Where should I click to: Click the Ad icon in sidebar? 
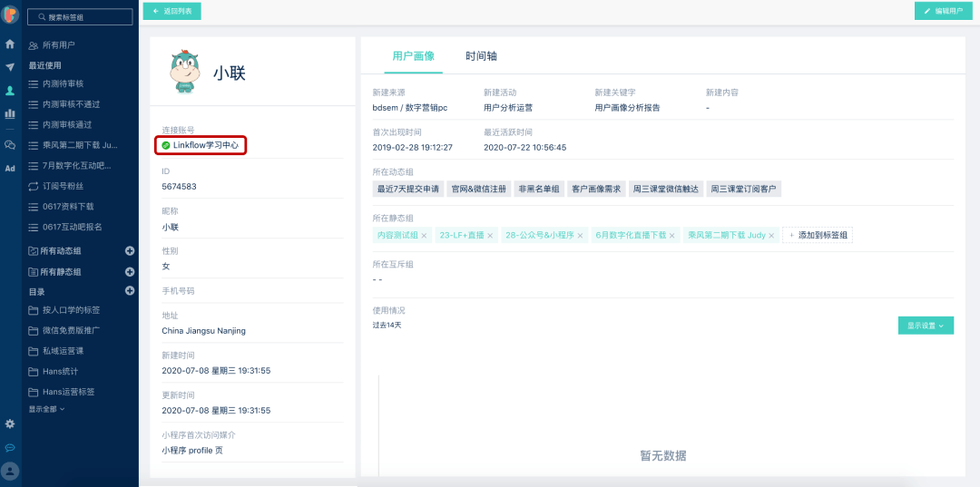click(x=10, y=168)
